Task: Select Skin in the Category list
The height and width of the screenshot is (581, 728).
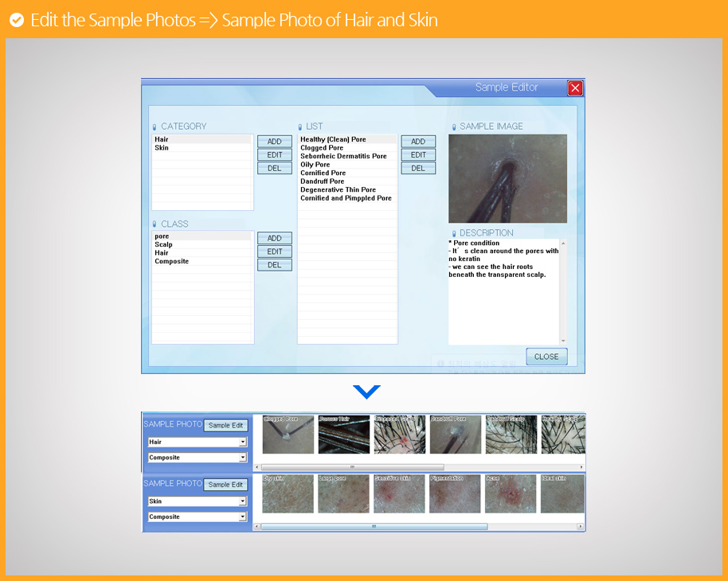Action: point(162,148)
